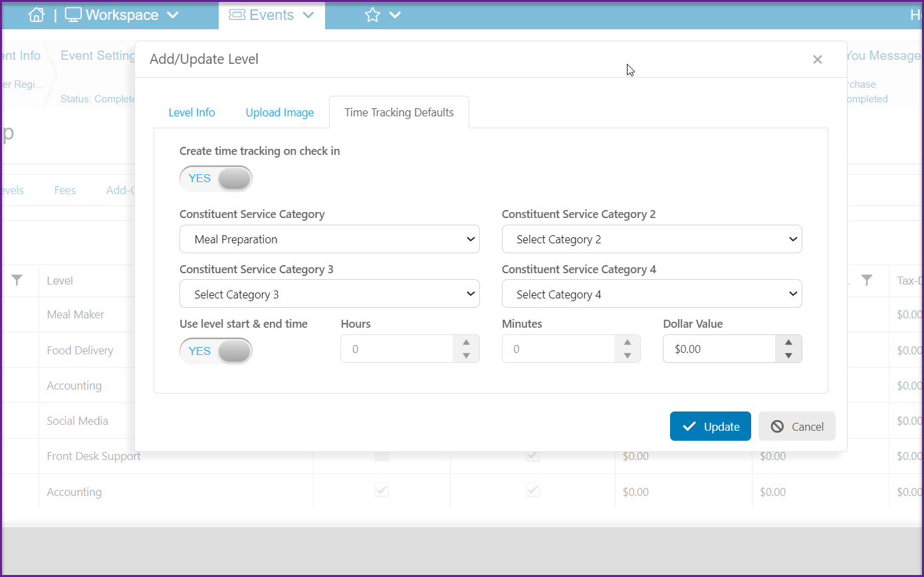The image size is (924, 577).
Task: Click filter icon left of the Tax-D column
Action: (867, 281)
